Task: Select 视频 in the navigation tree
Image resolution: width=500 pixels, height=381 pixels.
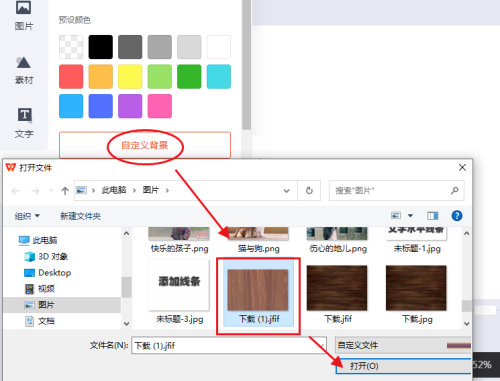Action: (x=40, y=289)
